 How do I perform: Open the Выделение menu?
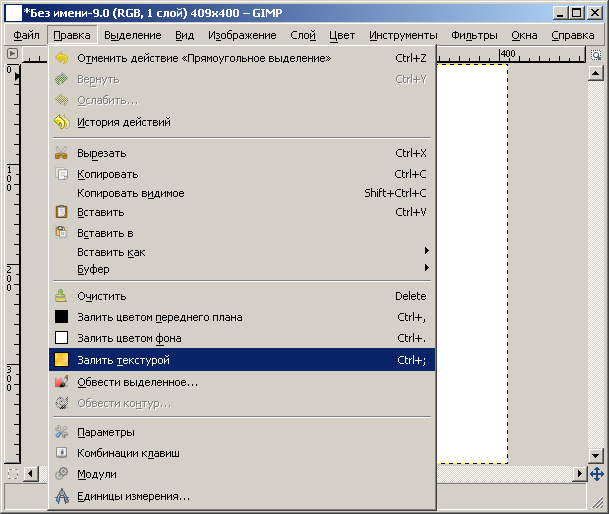click(x=132, y=35)
